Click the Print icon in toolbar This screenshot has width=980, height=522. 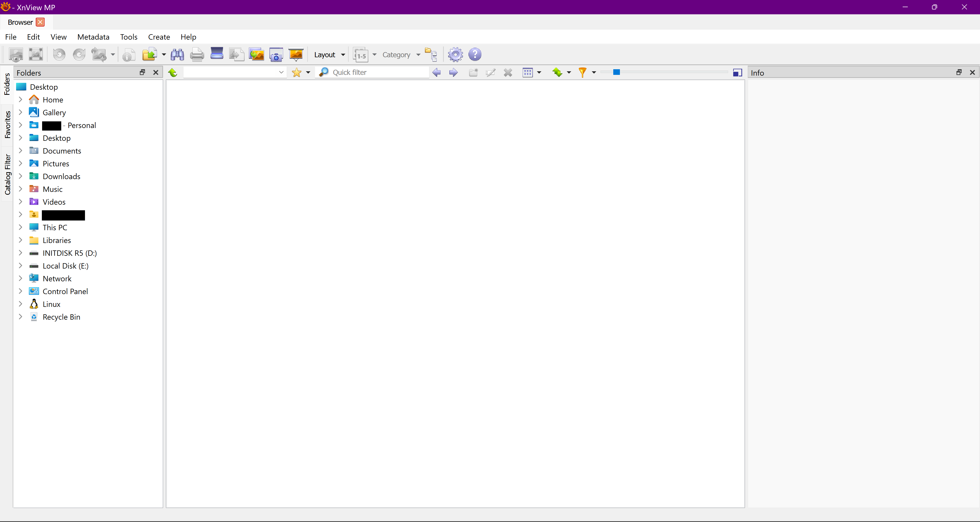click(197, 55)
